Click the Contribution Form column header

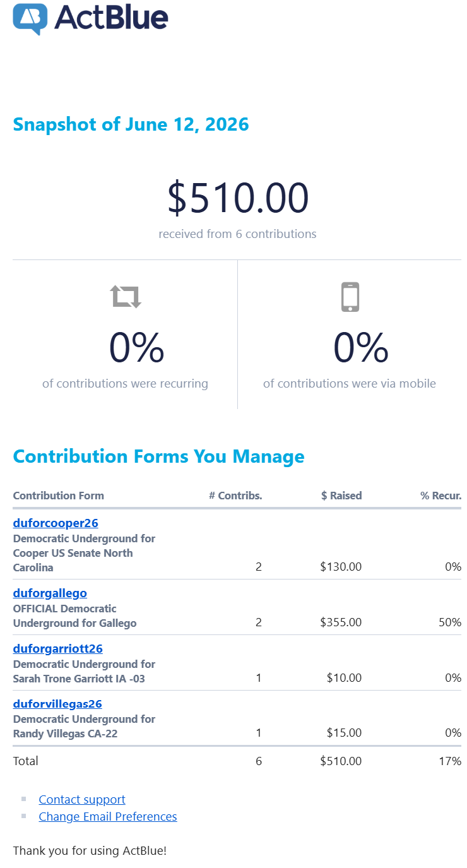point(59,496)
